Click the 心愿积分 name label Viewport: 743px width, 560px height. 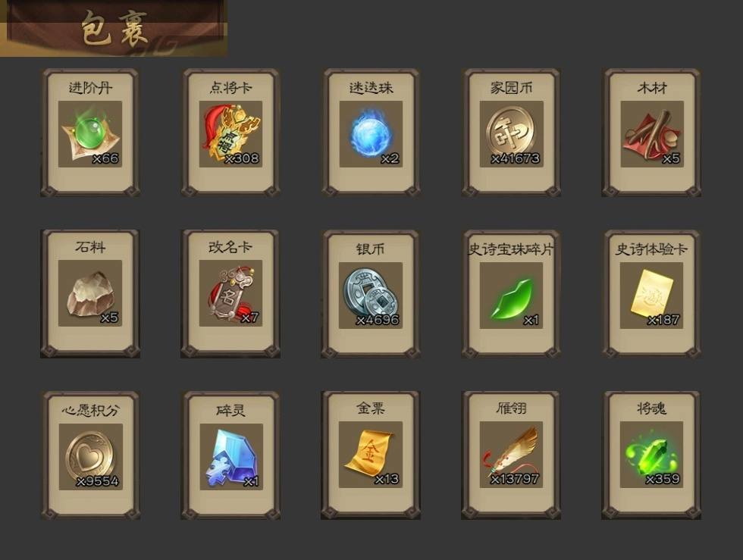click(90, 410)
